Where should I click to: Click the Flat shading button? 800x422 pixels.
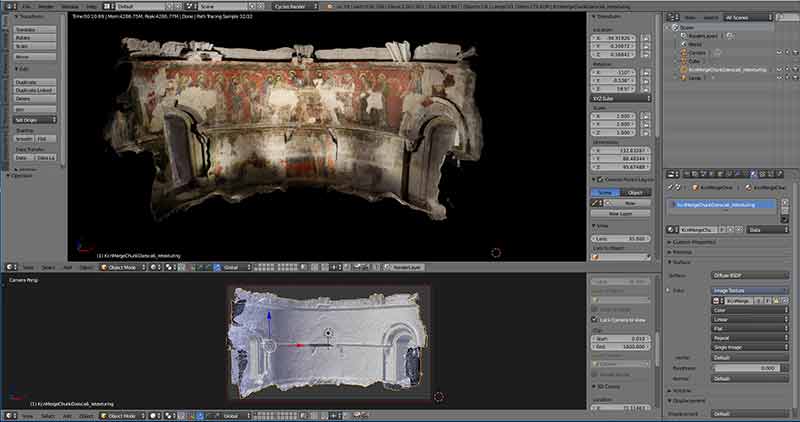46,139
